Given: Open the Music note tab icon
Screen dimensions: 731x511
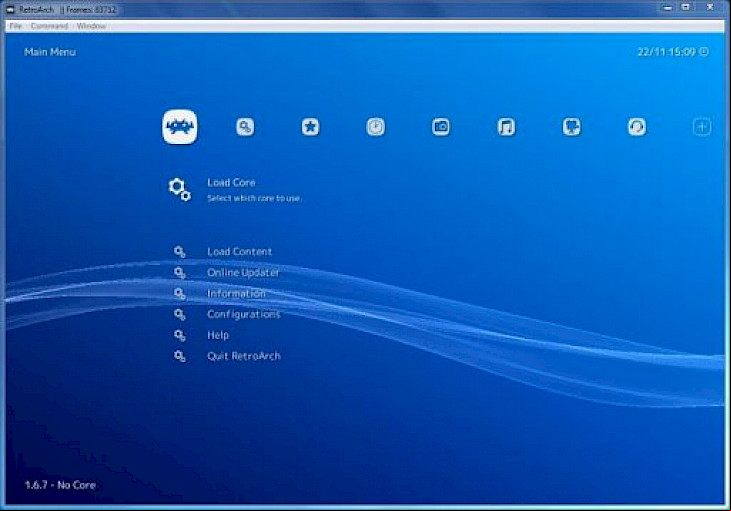Looking at the screenshot, I should [x=506, y=127].
